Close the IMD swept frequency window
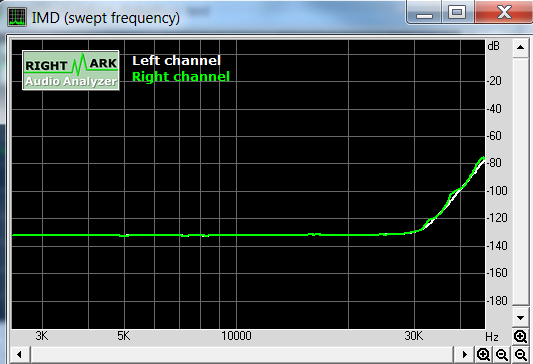Screen dimensions: 533x364 pyautogui.click(x=503, y=13)
